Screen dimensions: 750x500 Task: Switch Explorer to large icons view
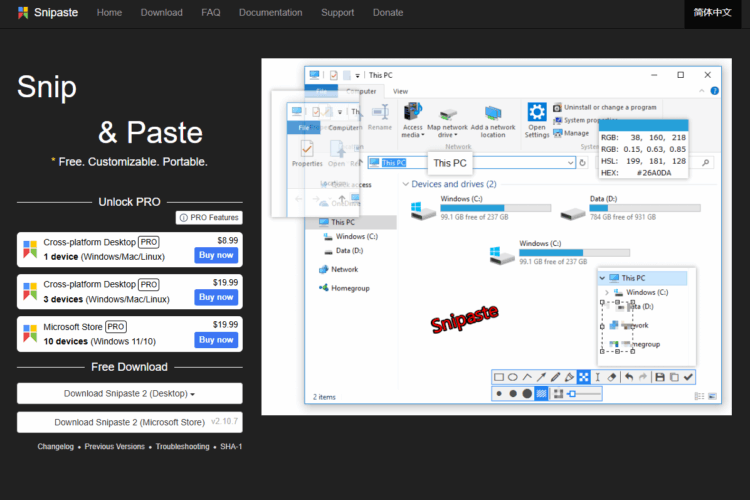[x=712, y=396]
